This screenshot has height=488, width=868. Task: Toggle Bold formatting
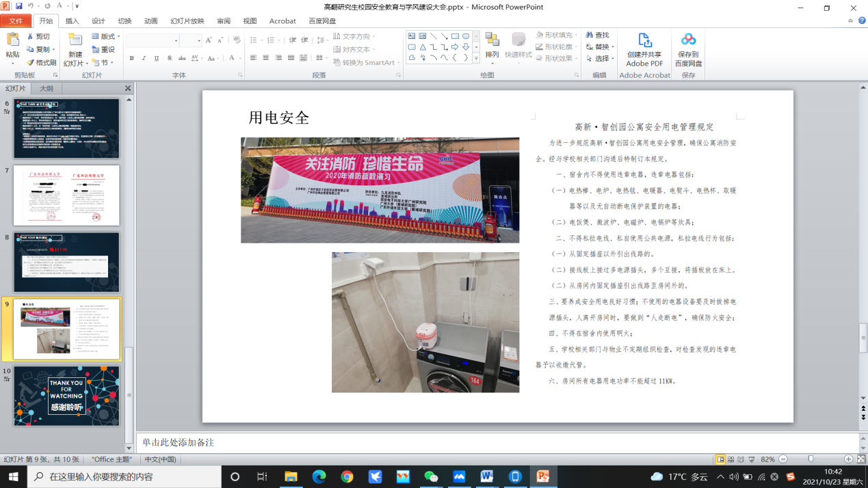131,59
